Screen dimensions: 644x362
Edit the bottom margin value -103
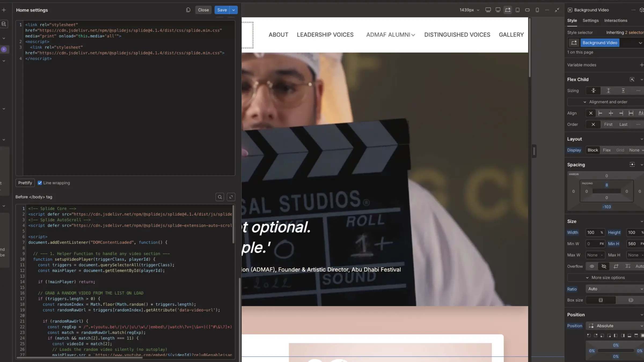(x=606, y=207)
